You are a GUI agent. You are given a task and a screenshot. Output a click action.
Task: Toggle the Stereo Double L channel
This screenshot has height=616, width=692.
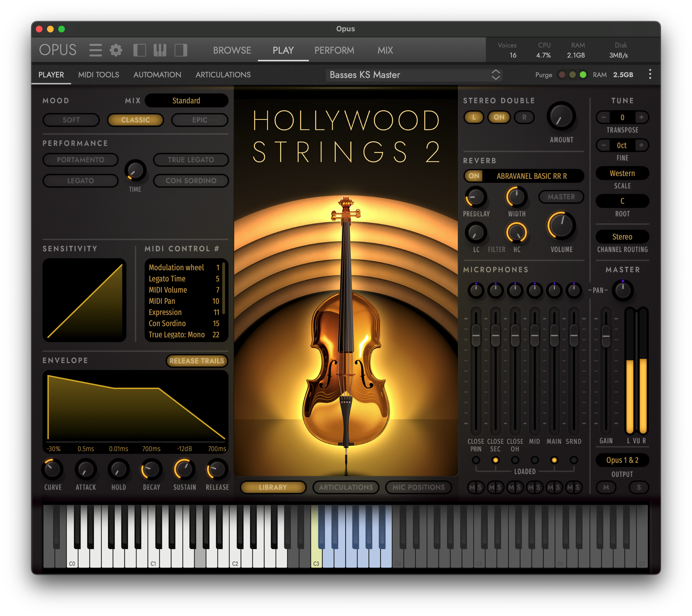[474, 117]
